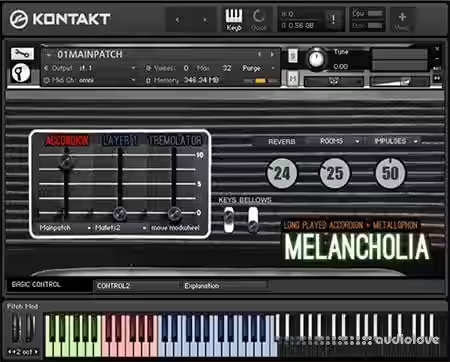Click the CPU meter
Image resolution: width=450 pixels, height=362 pixels.
click(375, 13)
